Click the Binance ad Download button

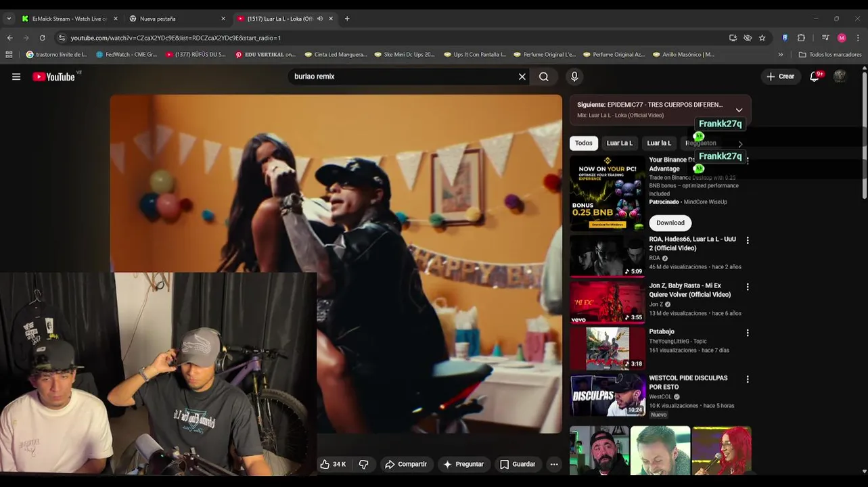click(670, 223)
